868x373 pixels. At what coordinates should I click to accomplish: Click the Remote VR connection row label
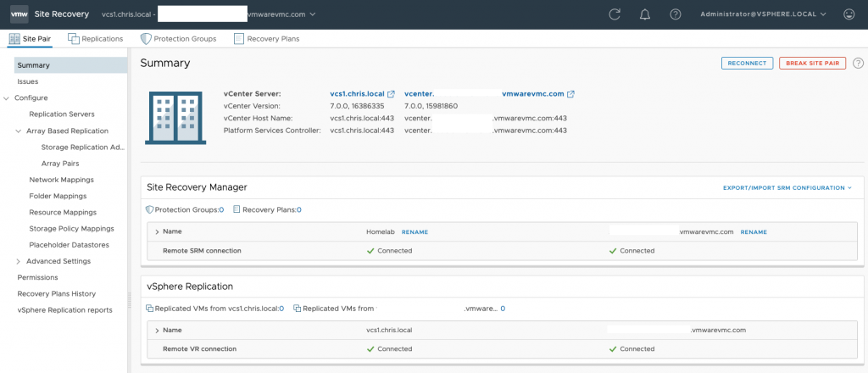coord(200,349)
